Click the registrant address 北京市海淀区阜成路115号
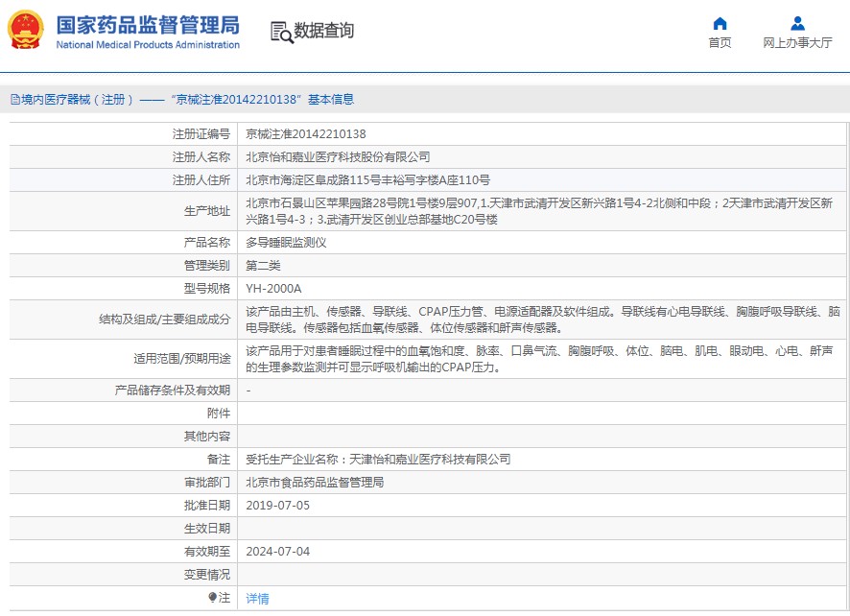 [367, 180]
